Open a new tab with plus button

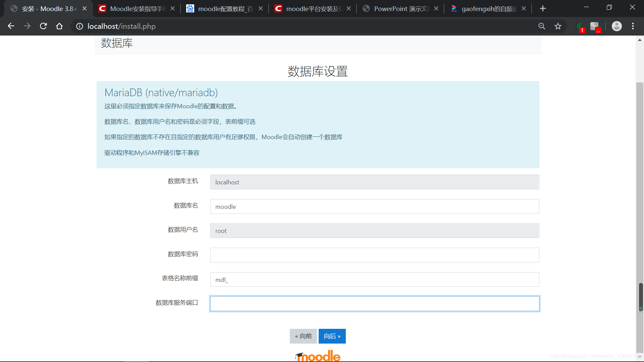pyautogui.click(x=543, y=9)
